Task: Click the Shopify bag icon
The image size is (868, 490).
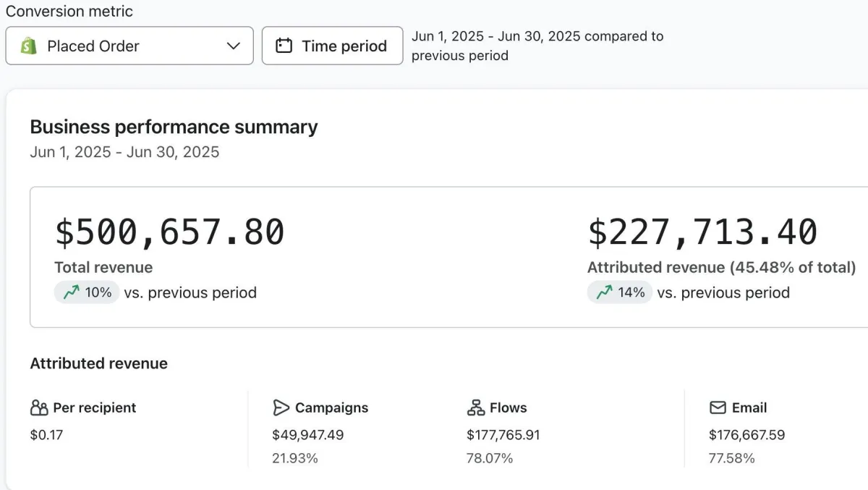Action: 29,46
